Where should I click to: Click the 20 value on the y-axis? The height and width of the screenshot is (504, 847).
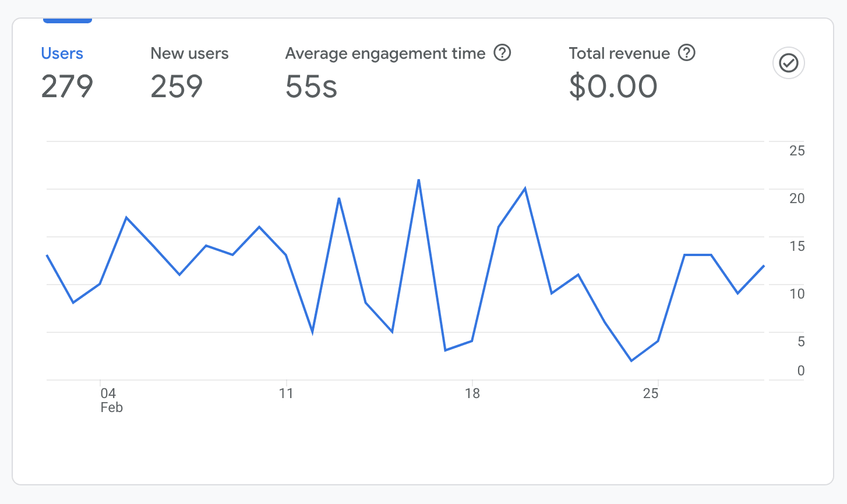tap(797, 198)
